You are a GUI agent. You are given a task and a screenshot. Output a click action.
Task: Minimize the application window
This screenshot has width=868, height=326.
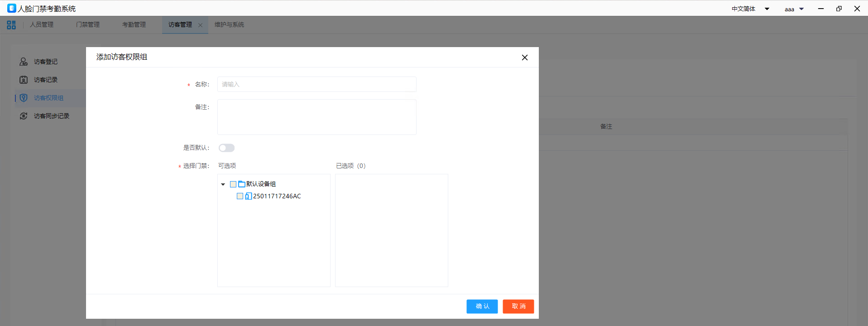point(821,9)
